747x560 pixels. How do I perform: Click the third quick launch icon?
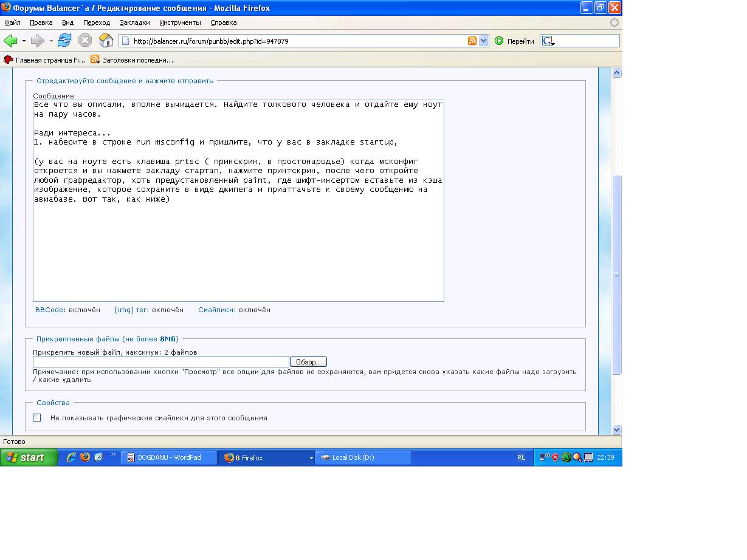(99, 457)
